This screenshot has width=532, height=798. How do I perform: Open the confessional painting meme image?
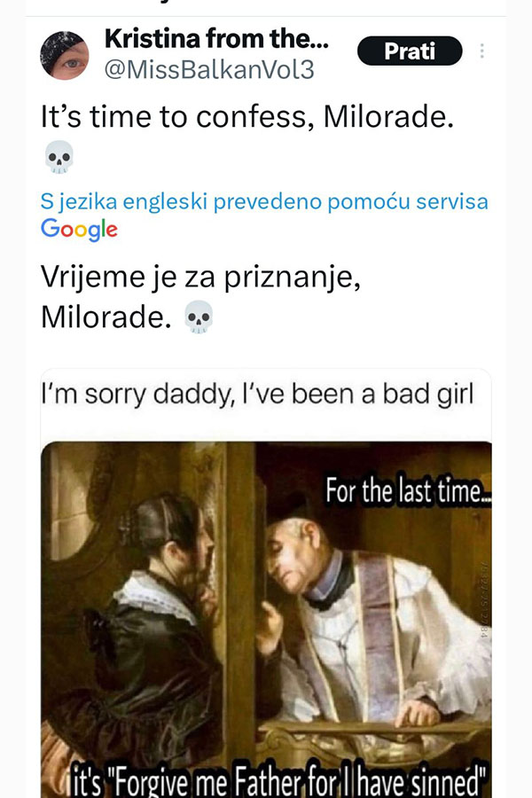coord(266,620)
